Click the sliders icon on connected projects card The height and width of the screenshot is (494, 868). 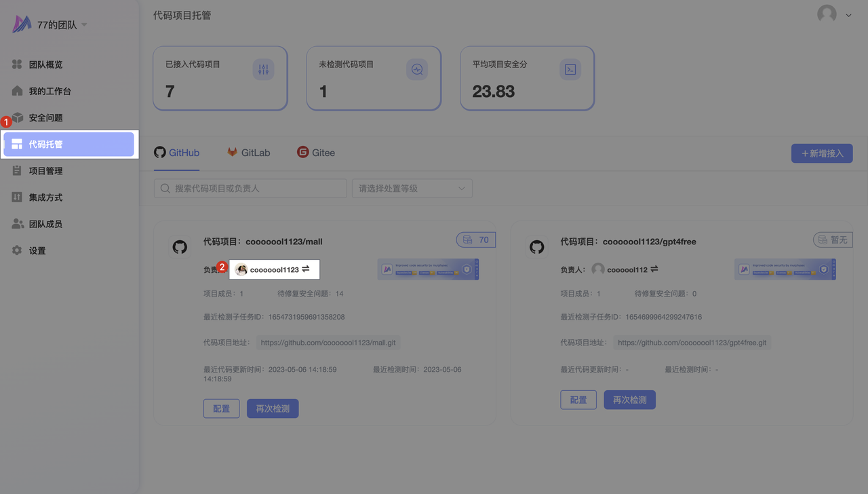coord(263,69)
